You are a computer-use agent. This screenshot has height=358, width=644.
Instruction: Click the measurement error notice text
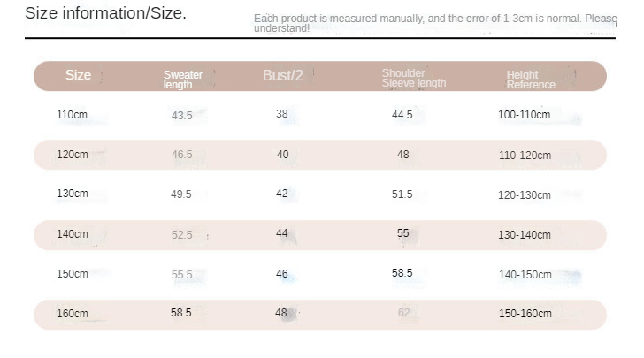[x=434, y=23]
